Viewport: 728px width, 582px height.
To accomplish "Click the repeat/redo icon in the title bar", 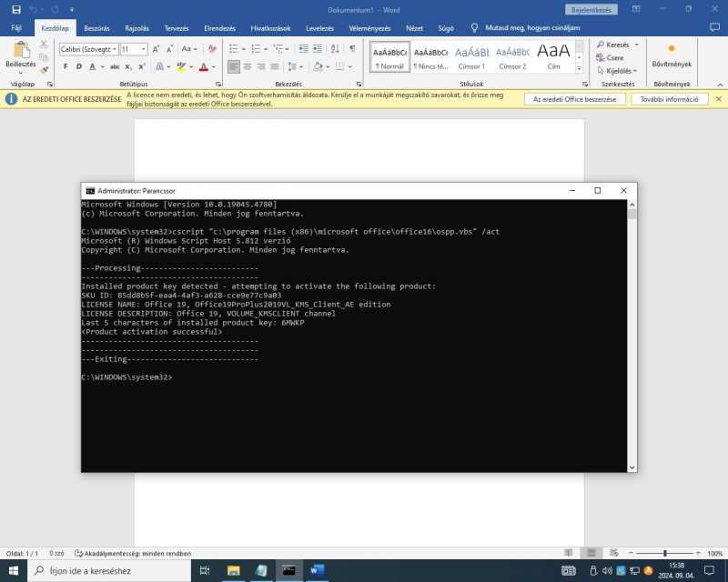I will tap(55, 10).
